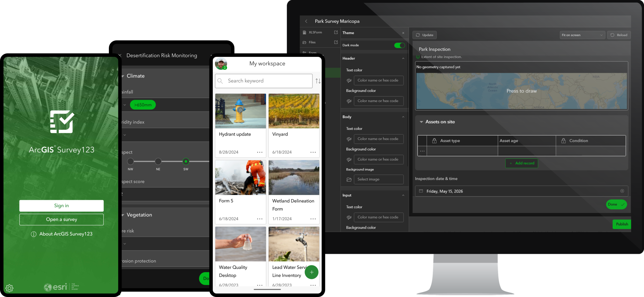Image resolution: width=644 pixels, height=297 pixels.
Task: Open more options for Form 5
Action: coord(260,219)
